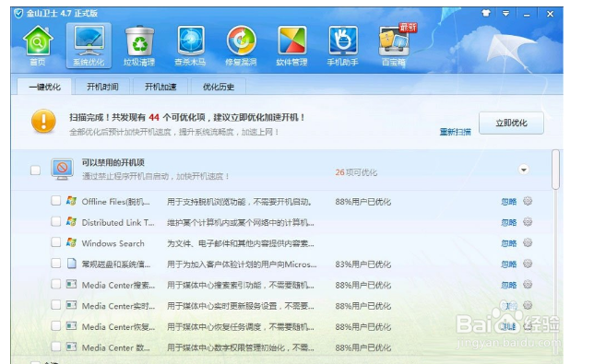Click 忽略 for Windows Search

pos(509,243)
